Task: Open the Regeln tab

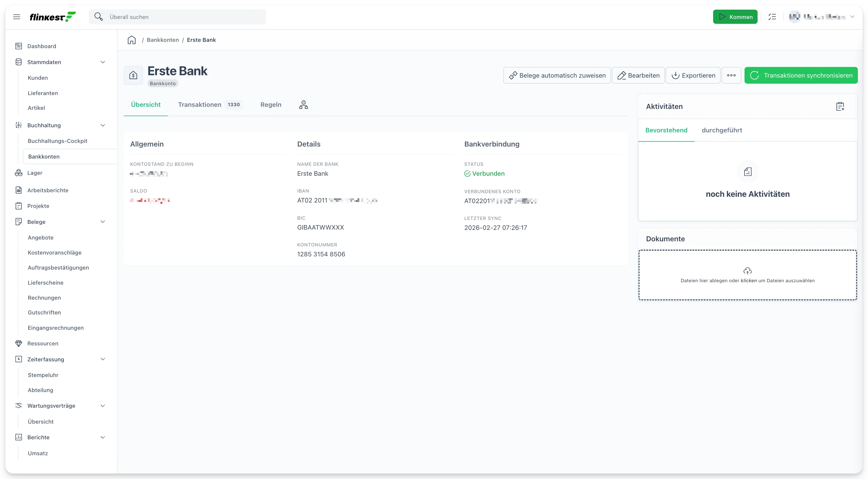Action: [x=270, y=105]
